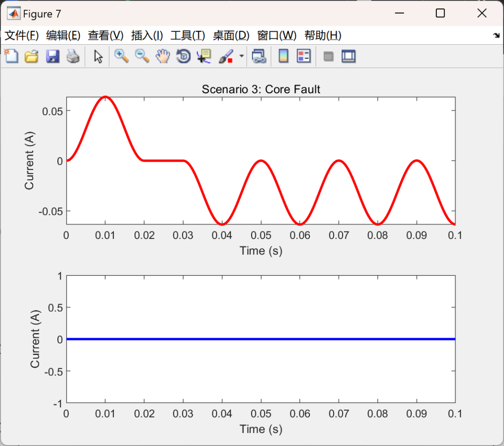Click the blue flat line in the bottom plot

point(261,339)
